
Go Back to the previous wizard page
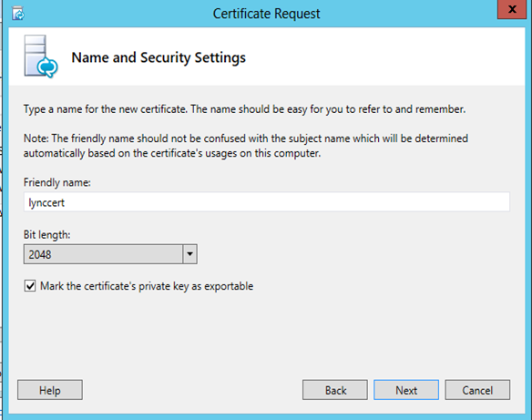[335, 390]
